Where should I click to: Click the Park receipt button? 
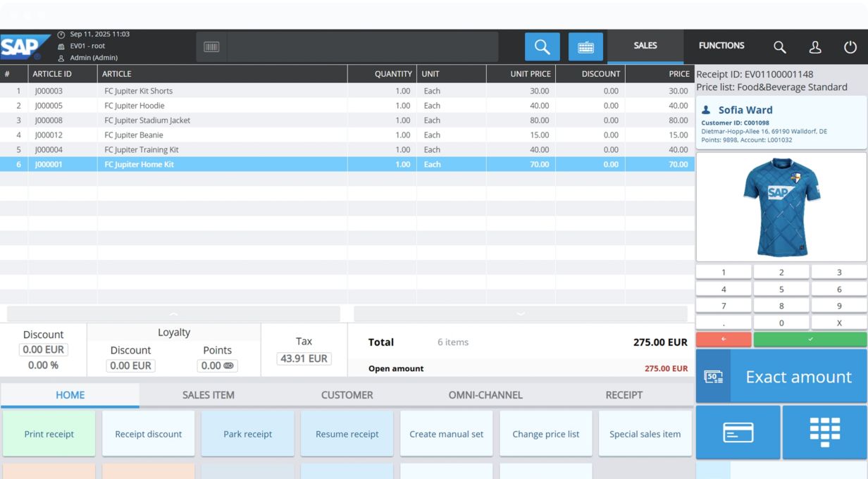[248, 434]
